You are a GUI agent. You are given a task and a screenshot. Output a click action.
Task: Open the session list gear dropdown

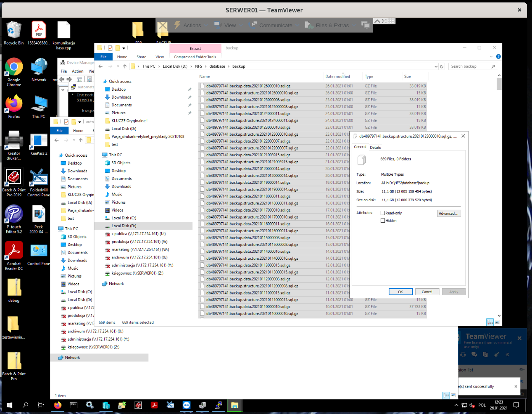tap(522, 369)
